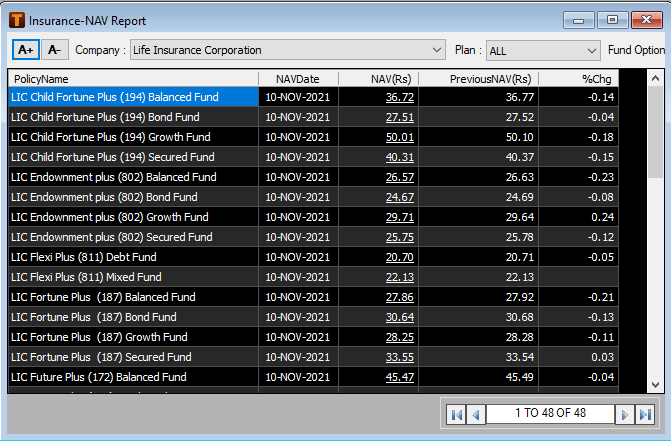Jump to last page of results
The width and height of the screenshot is (671, 441).
pos(645,414)
